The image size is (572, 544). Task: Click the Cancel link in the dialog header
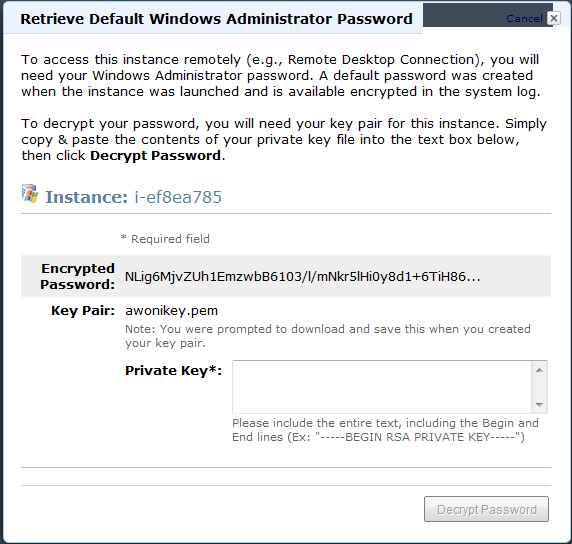tap(524, 18)
